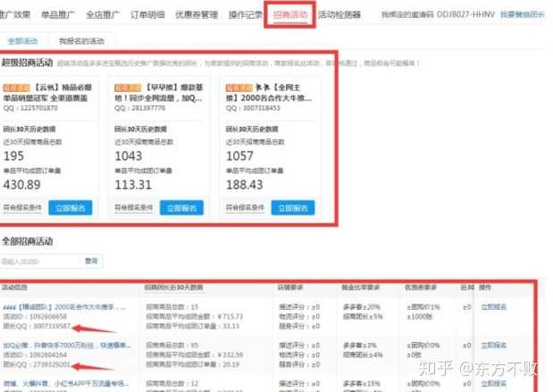Focus the activity ID search field
The image size is (553, 392).
(40, 262)
